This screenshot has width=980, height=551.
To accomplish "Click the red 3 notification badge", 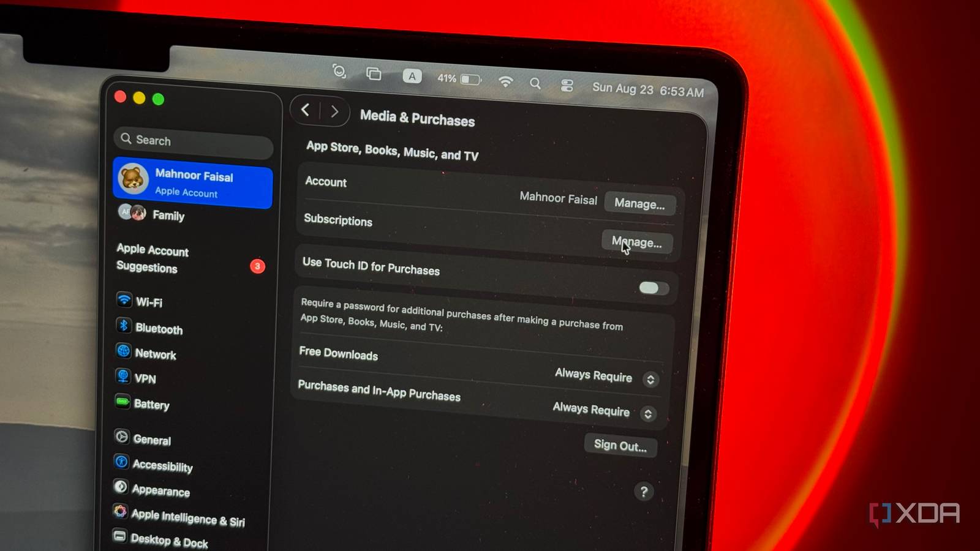I will point(257,266).
